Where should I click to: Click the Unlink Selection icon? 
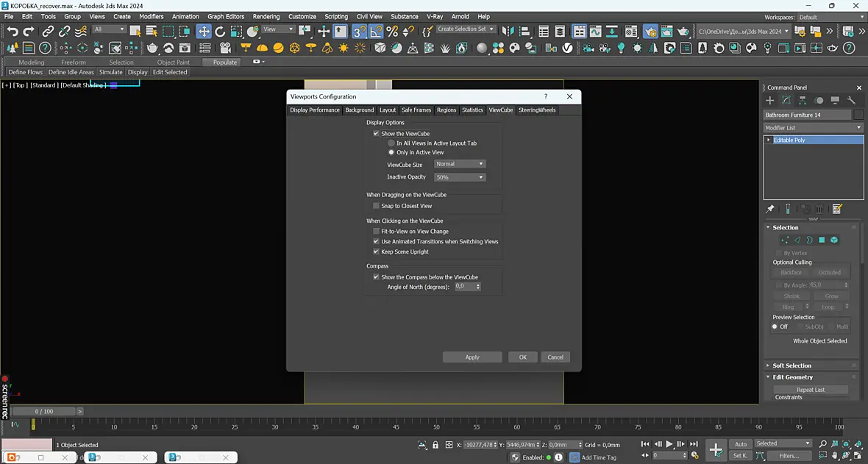[64, 32]
